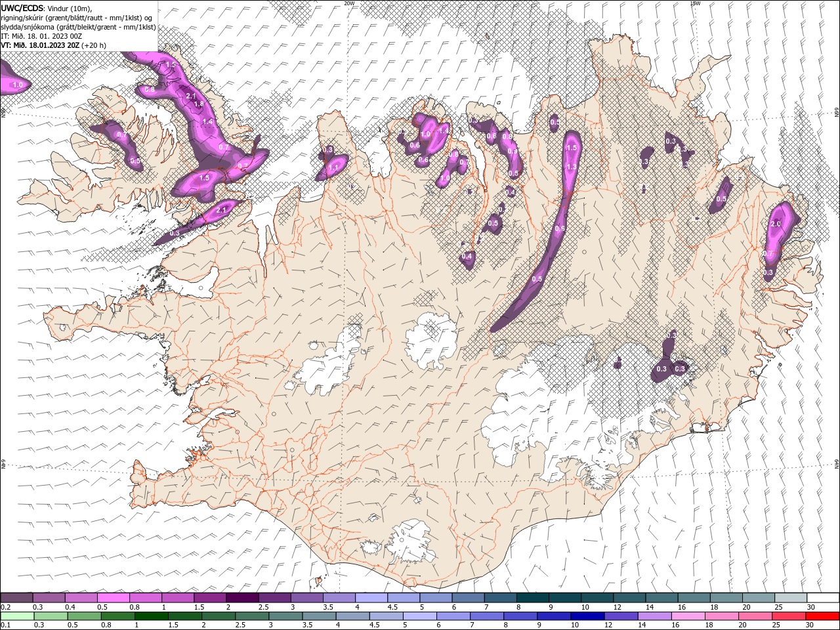The width and height of the screenshot is (840, 630).
Task: Click the 'Vindur (10m)' label
Action: click(x=70, y=8)
